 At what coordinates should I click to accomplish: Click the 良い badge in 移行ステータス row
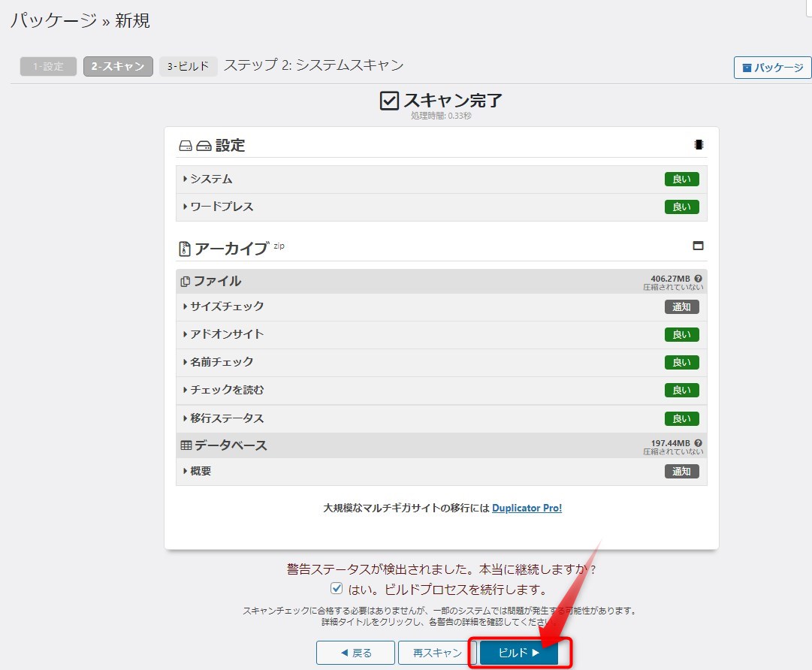click(681, 418)
